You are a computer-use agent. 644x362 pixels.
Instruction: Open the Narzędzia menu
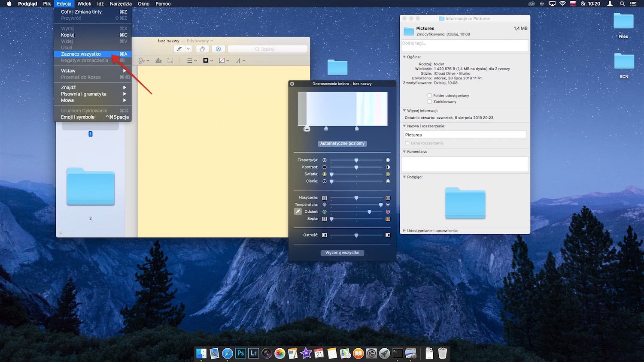tap(121, 3)
